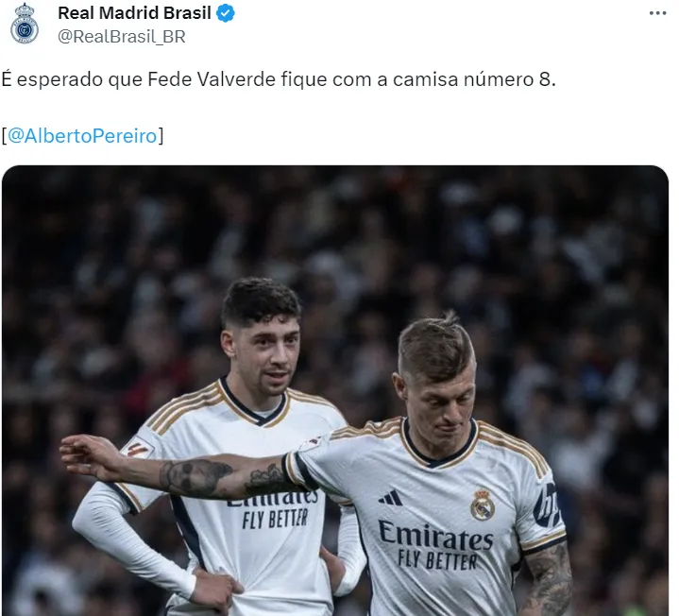Click the tattooed arm at the photo's bottom right
679x616 pixels.
[x=548, y=579]
